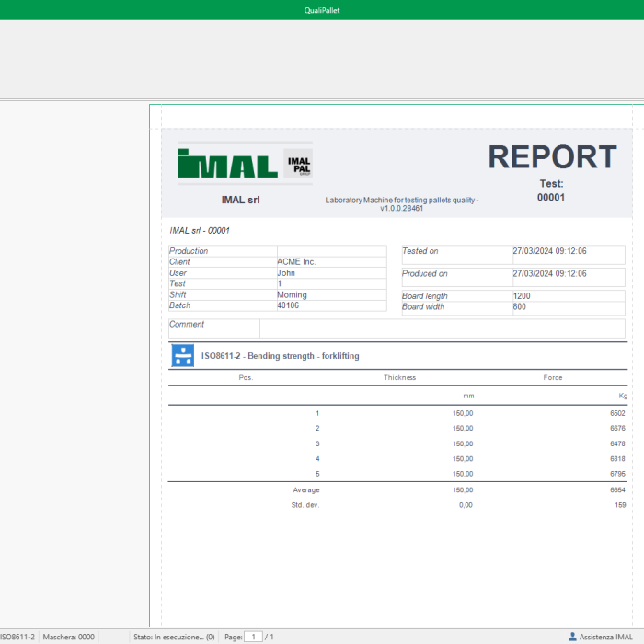Click the Produced on date value
This screenshot has width=644, height=644.
(x=549, y=273)
